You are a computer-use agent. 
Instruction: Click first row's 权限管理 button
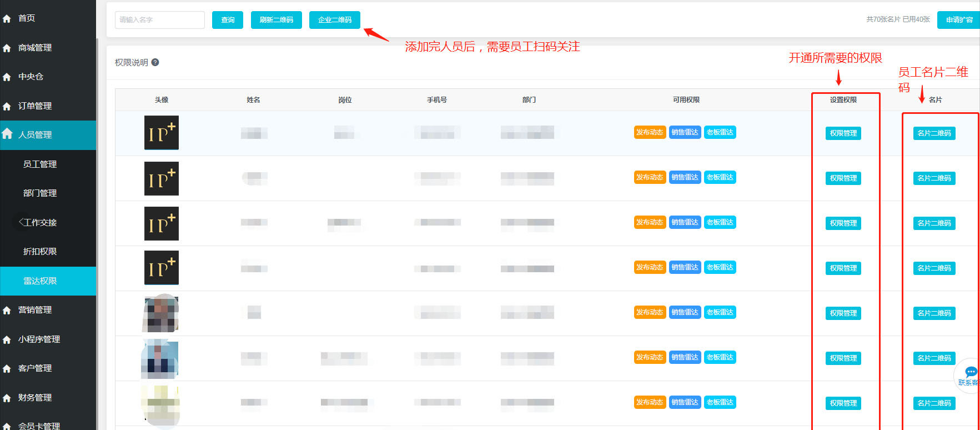[x=843, y=133]
